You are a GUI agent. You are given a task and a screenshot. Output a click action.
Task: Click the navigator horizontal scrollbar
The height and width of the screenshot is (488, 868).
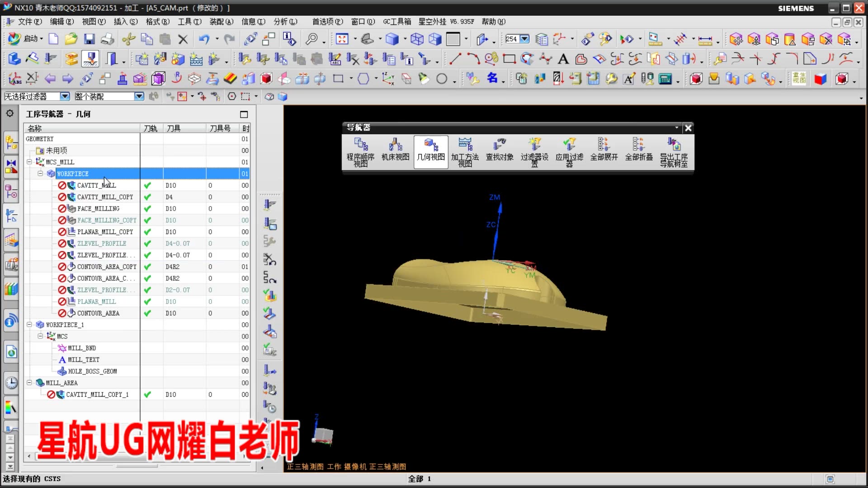pyautogui.click(x=90, y=457)
